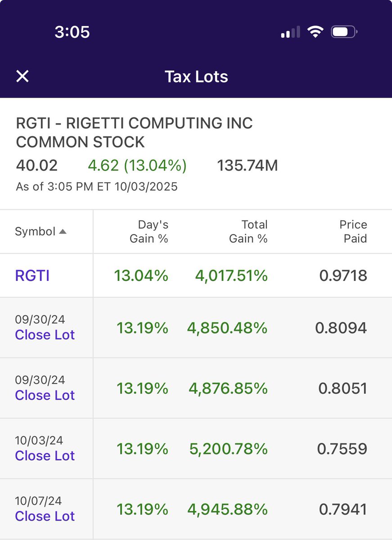Select the Rigetti Computing stock name heading

pos(134,132)
